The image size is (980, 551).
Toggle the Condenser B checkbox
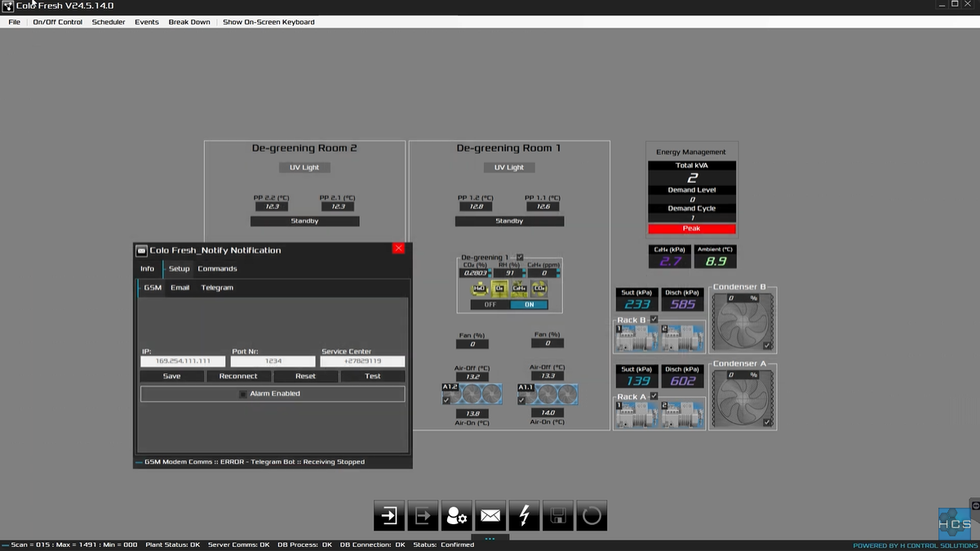pyautogui.click(x=766, y=346)
